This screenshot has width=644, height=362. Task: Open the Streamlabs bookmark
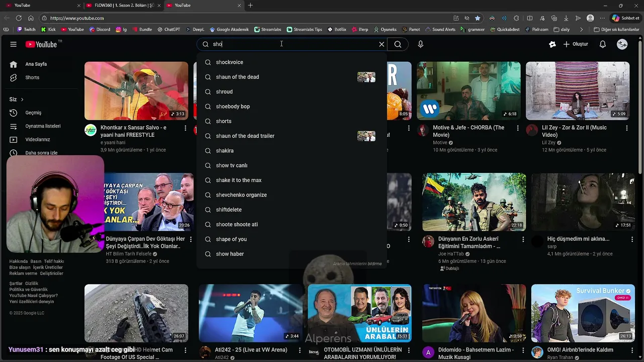268,30
